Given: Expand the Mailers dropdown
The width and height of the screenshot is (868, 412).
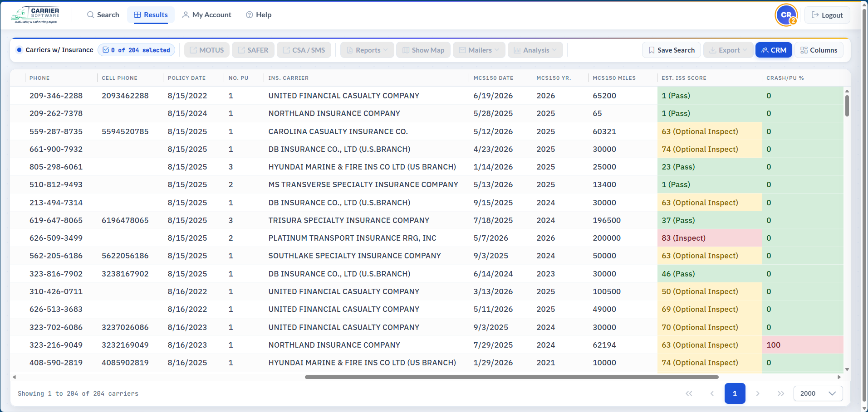Looking at the screenshot, I should point(479,50).
